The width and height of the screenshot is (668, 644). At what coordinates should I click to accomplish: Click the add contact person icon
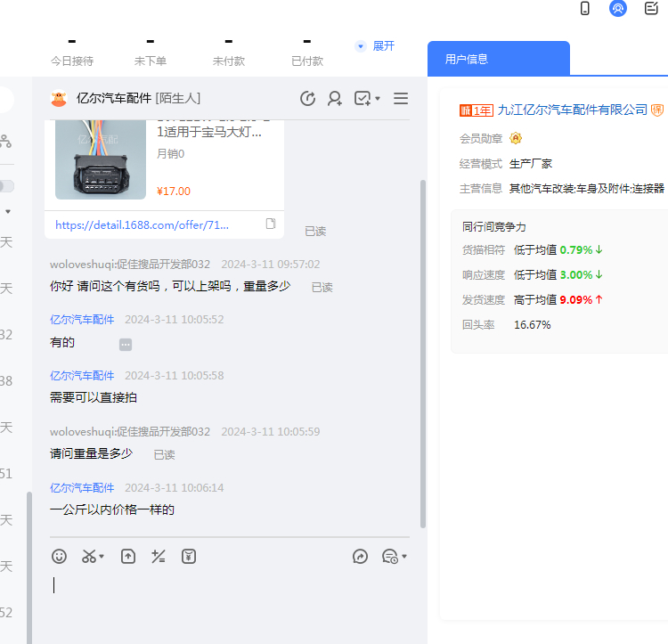pyautogui.click(x=335, y=99)
